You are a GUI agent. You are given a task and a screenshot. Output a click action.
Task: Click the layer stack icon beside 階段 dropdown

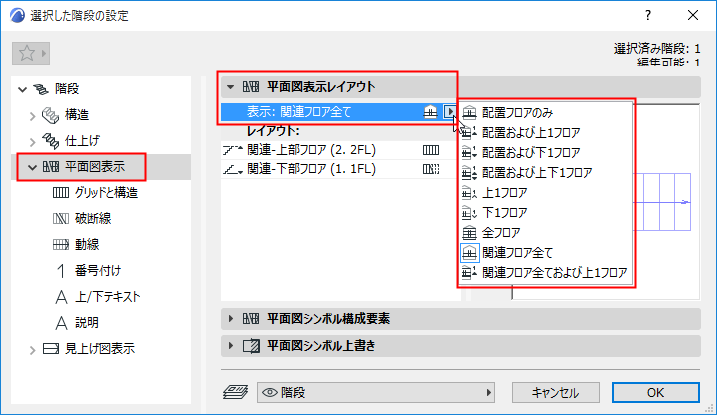point(235,392)
